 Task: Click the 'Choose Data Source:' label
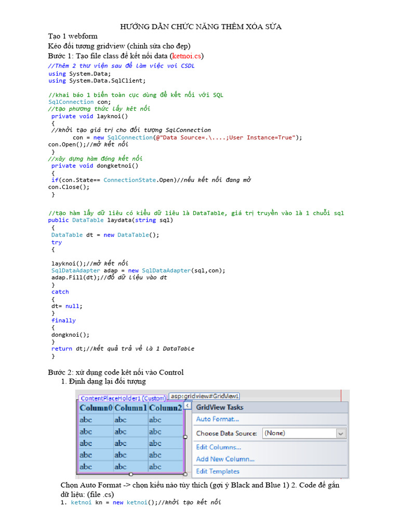click(x=227, y=433)
